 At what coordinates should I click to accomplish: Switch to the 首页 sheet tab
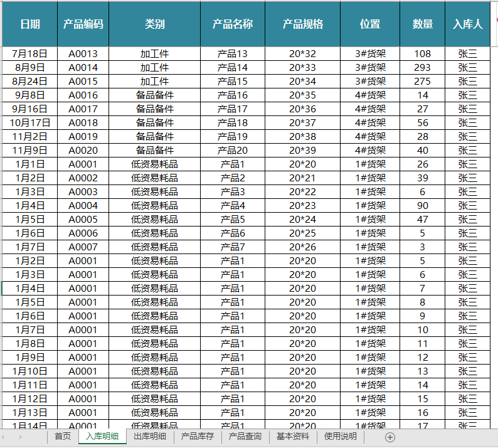63,436
